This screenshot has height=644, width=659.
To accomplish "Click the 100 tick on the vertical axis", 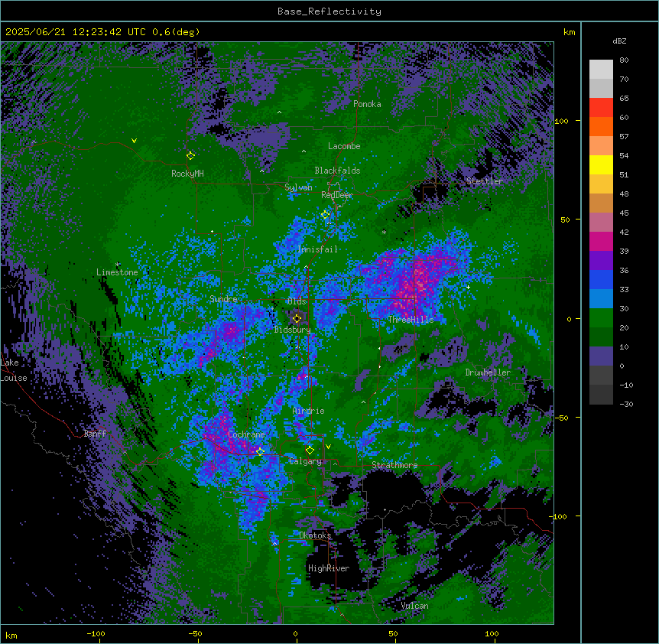I will (x=561, y=121).
